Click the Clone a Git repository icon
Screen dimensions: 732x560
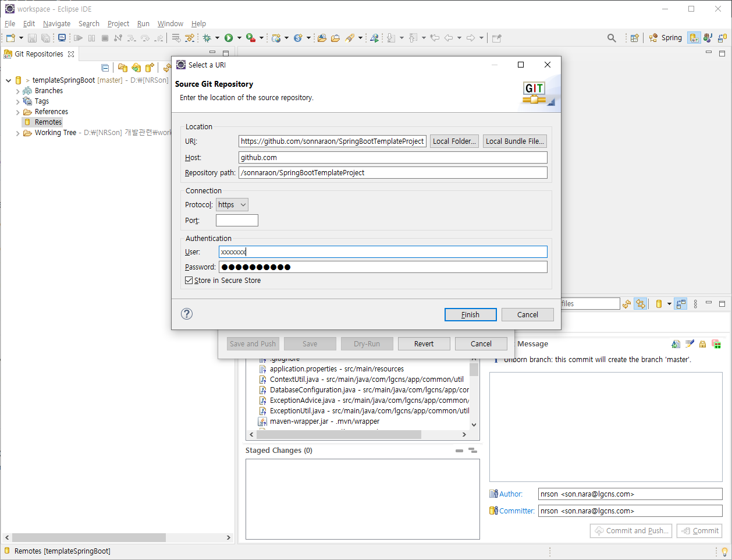[136, 68]
